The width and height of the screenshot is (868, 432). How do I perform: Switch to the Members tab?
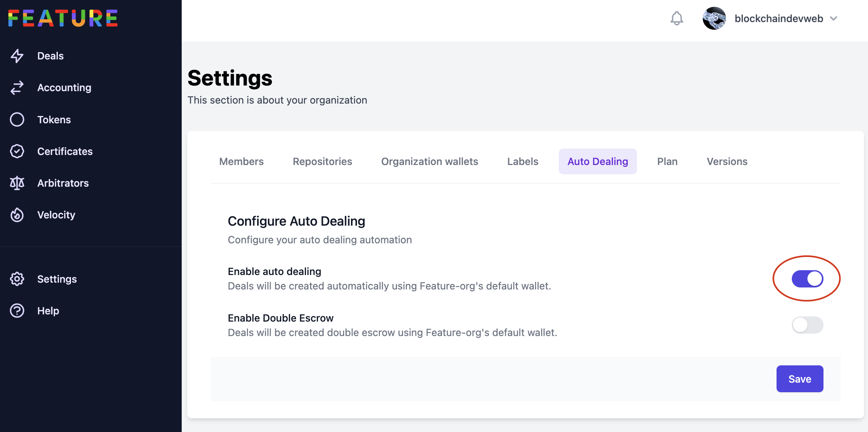point(241,161)
